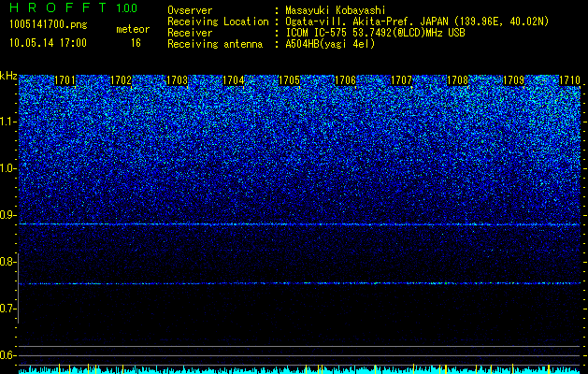Click the meteor count 16
This screenshot has width=588, height=374.
136,43
